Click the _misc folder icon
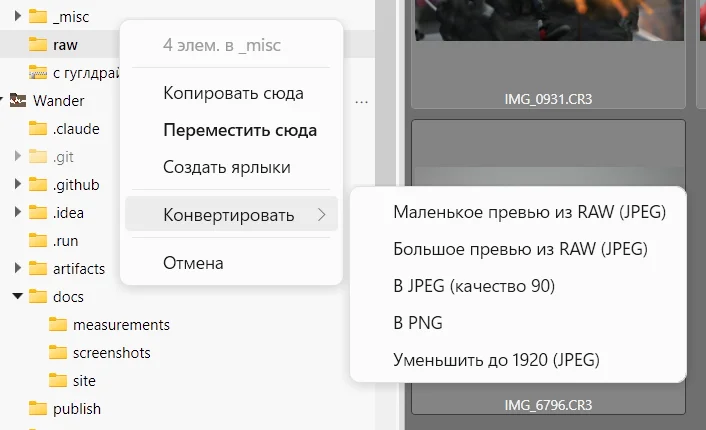Viewport: 706px width, 430px height. 38,16
